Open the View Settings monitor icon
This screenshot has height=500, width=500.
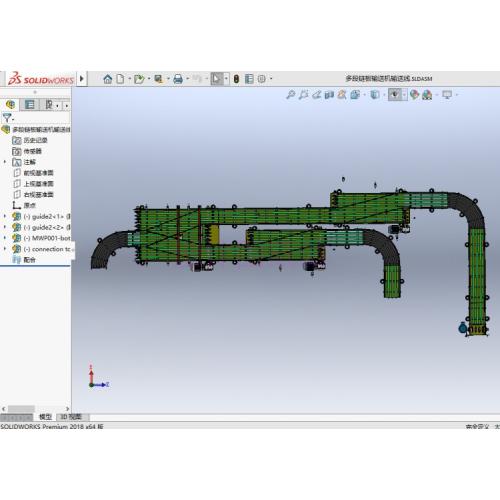click(x=447, y=95)
